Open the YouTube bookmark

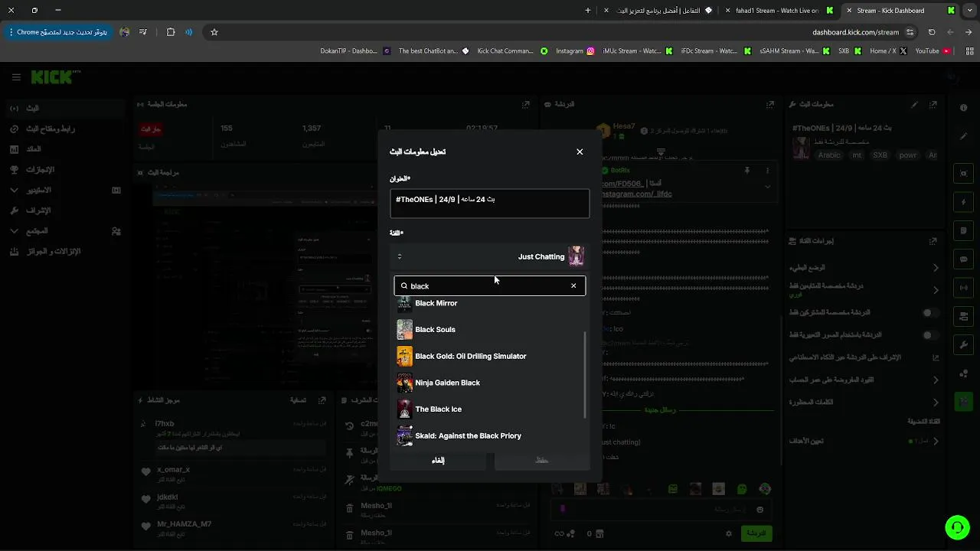[933, 51]
